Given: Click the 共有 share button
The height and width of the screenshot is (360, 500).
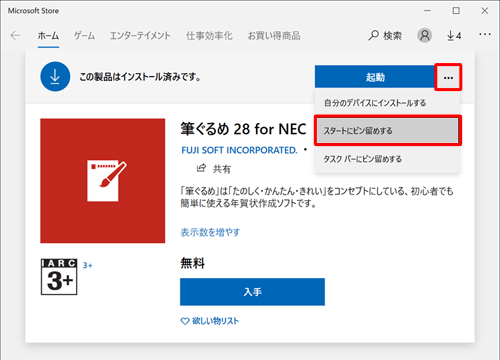Looking at the screenshot, I should tap(214, 169).
